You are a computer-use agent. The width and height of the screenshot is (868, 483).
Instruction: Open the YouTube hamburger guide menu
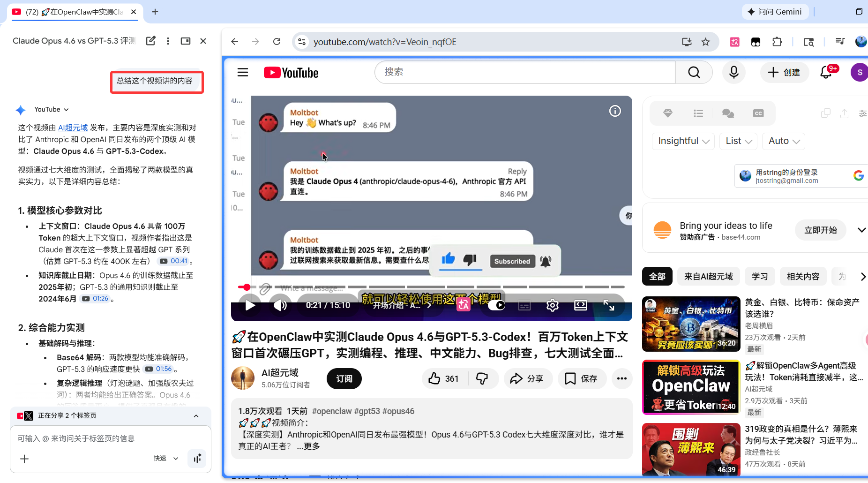(x=243, y=72)
